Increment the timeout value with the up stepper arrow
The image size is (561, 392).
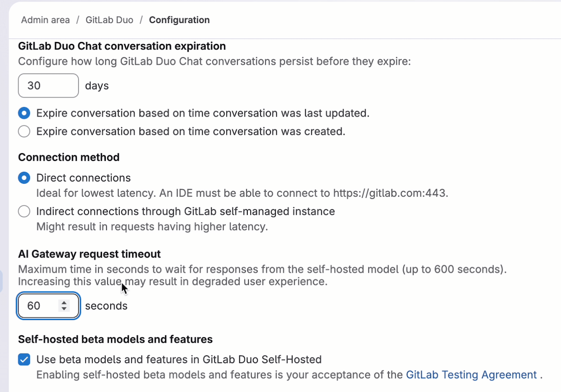64,303
